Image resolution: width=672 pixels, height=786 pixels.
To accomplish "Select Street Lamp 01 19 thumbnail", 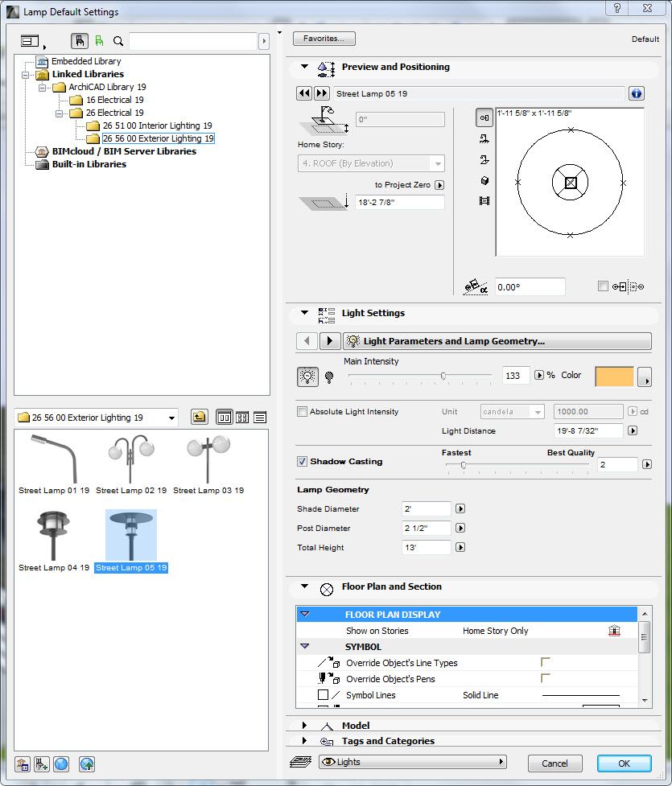I will tap(54, 463).
